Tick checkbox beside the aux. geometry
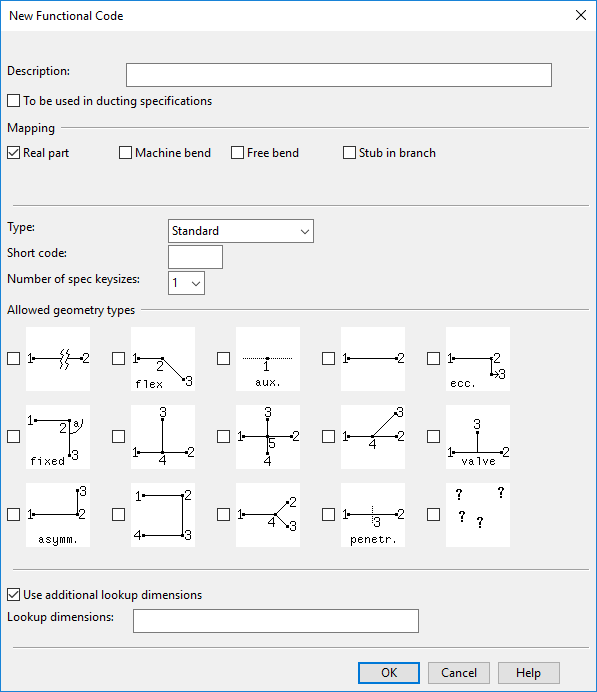The image size is (597, 692). [x=224, y=358]
